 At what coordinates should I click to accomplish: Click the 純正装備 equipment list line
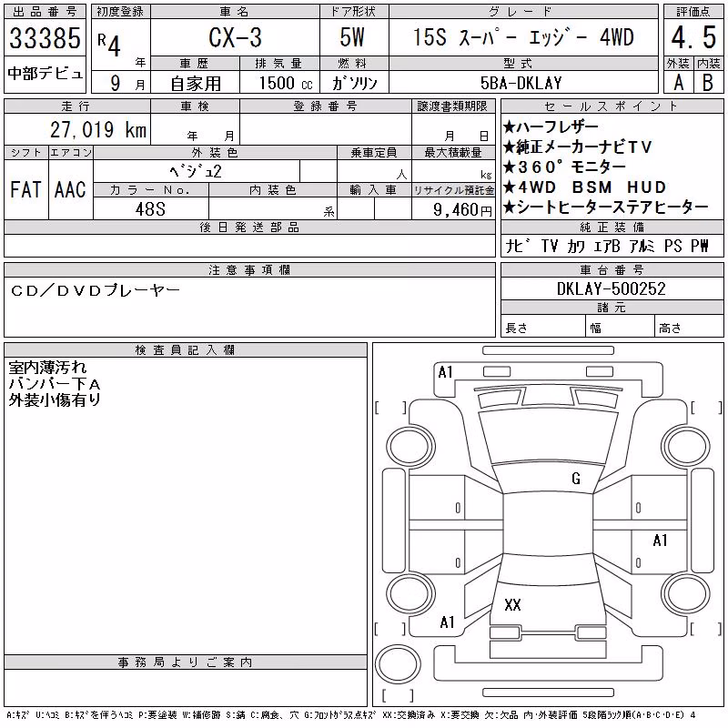[x=606, y=246]
